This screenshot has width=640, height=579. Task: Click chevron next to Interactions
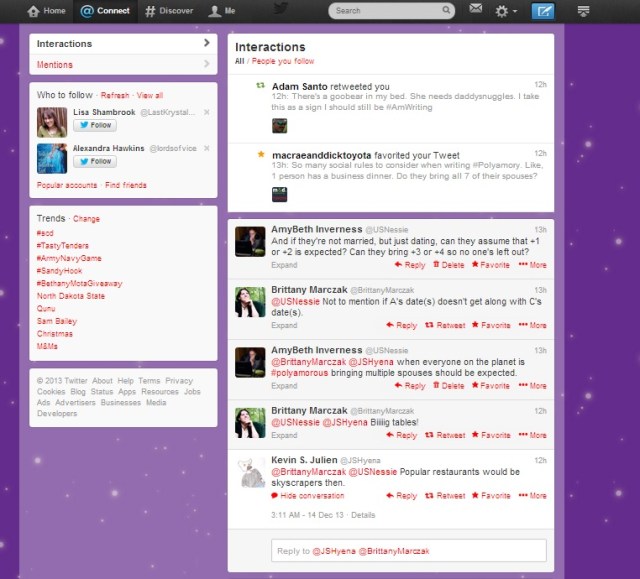[x=207, y=43]
